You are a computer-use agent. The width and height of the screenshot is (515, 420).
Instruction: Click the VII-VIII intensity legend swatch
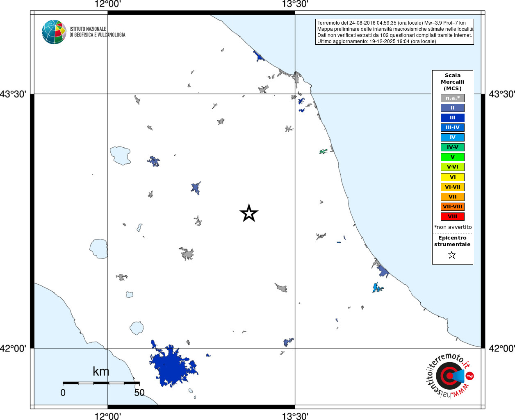point(453,207)
